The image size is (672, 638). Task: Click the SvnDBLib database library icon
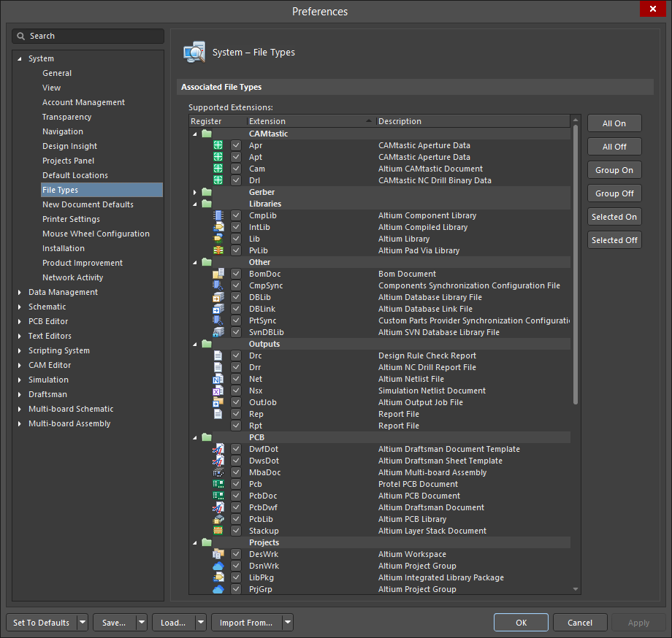218,332
